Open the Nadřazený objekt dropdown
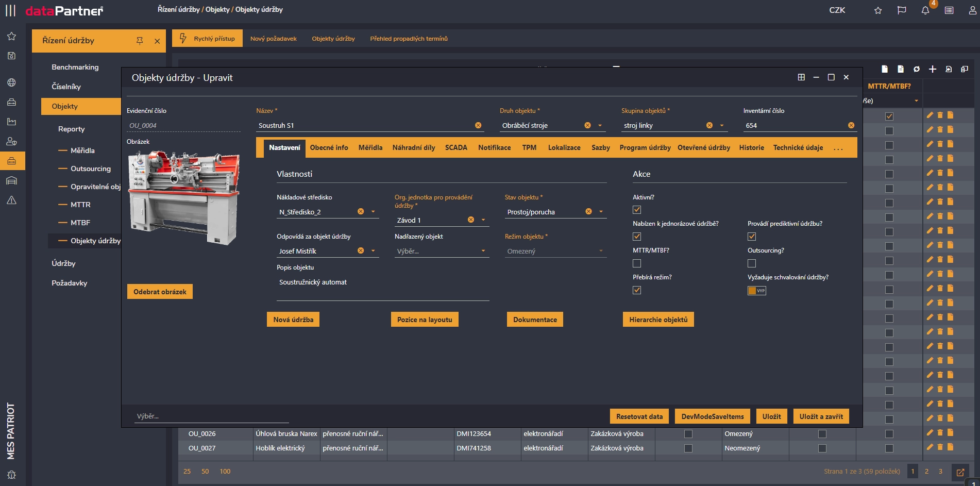980x486 pixels. coord(483,251)
